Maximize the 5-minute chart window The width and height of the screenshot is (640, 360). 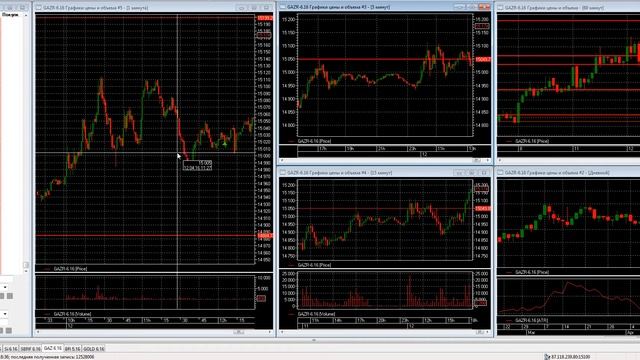tap(472, 7)
